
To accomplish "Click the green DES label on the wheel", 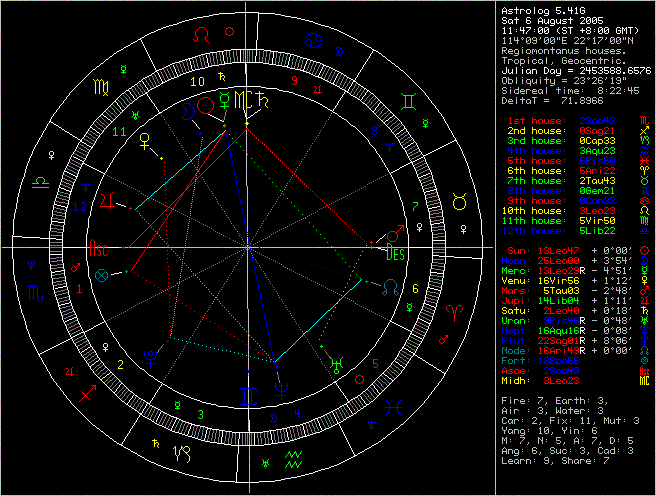I will click(396, 253).
